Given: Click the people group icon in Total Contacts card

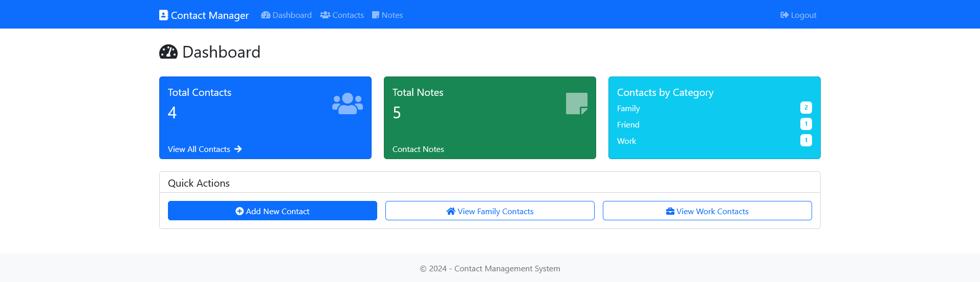Looking at the screenshot, I should coord(348,104).
